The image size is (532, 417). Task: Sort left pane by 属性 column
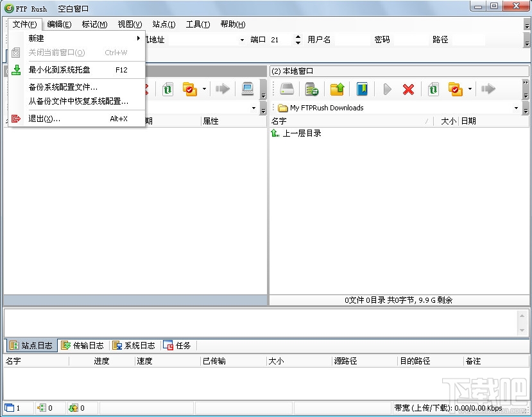tap(234, 121)
